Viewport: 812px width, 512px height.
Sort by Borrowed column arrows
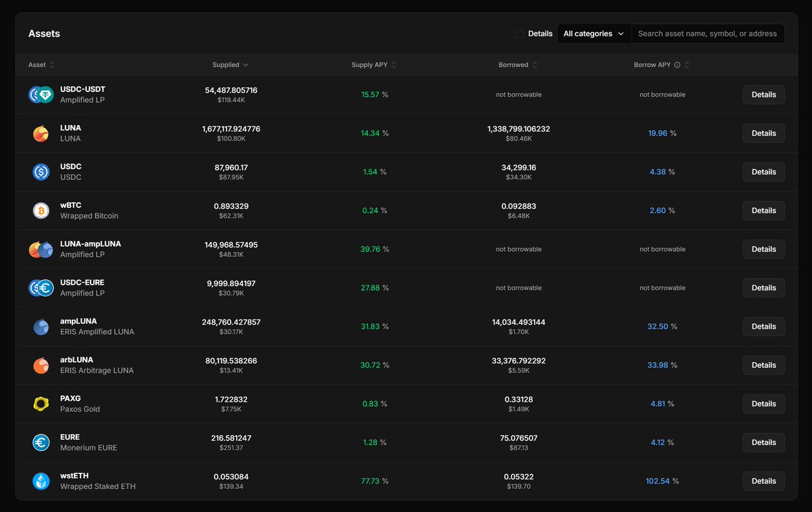535,65
